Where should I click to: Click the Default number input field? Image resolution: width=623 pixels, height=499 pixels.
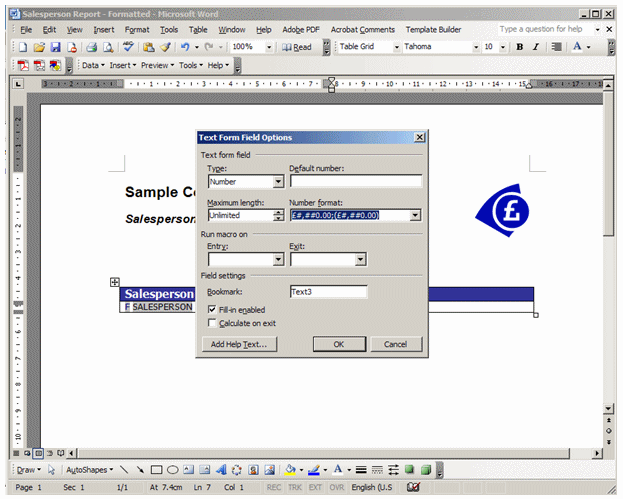(356, 182)
